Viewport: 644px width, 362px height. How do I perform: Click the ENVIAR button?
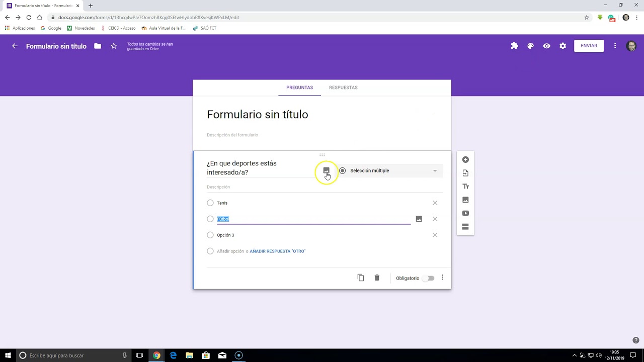pyautogui.click(x=589, y=46)
